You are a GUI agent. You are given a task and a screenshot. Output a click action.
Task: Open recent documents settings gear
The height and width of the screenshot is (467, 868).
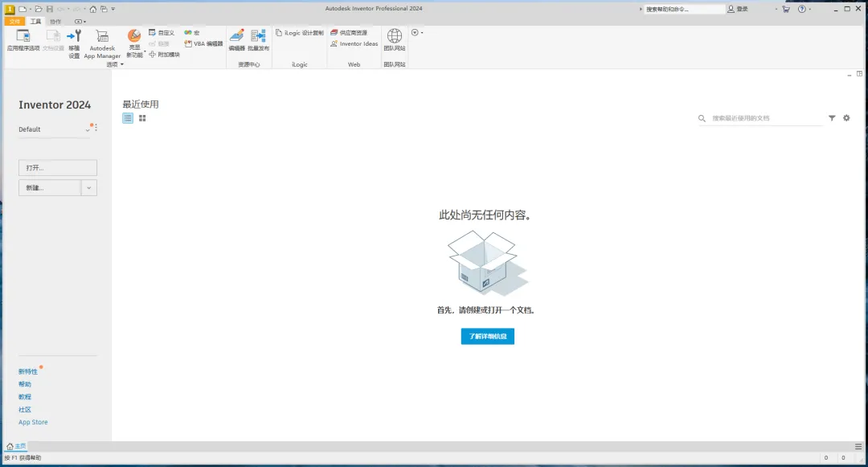point(846,118)
